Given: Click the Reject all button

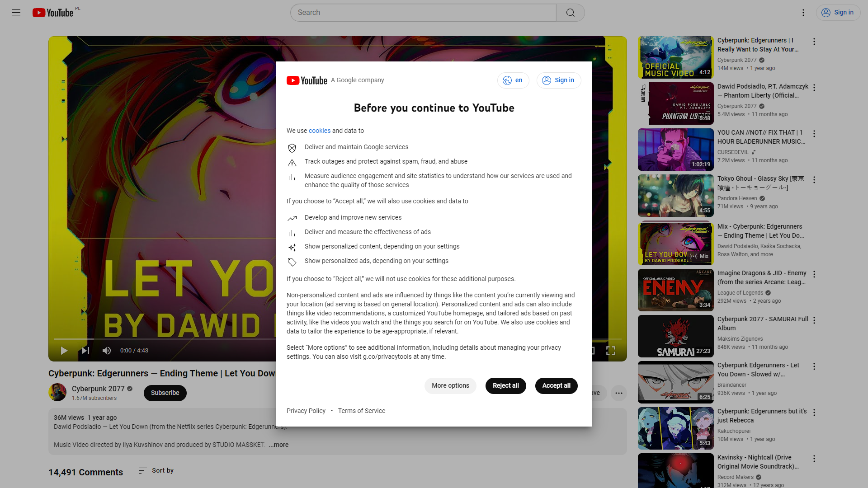Looking at the screenshot, I should 505,386.
